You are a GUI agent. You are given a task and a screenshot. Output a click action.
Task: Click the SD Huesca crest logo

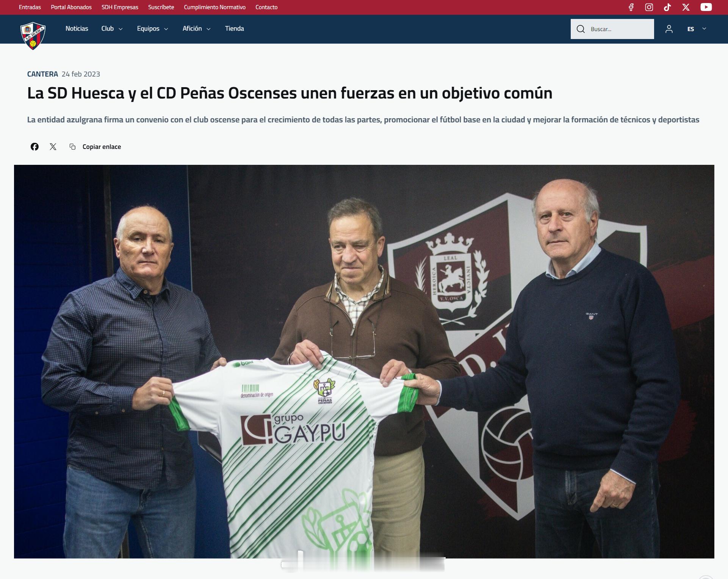click(33, 36)
